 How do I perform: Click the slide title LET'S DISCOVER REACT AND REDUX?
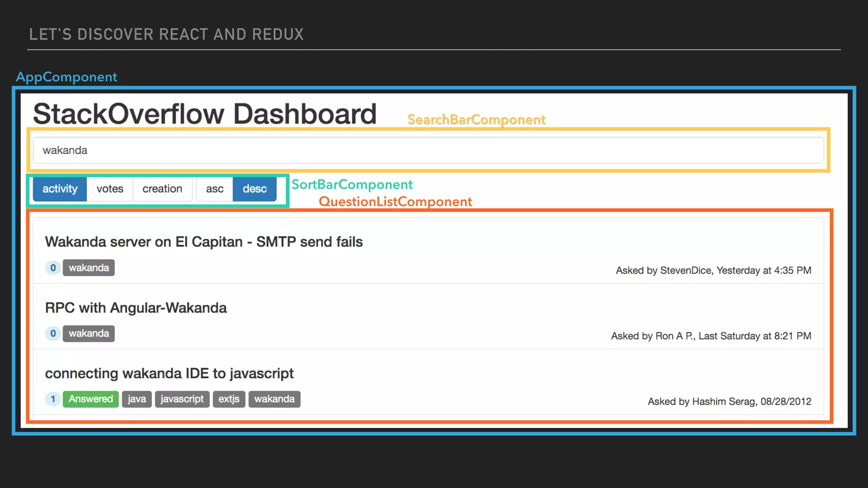coord(167,34)
